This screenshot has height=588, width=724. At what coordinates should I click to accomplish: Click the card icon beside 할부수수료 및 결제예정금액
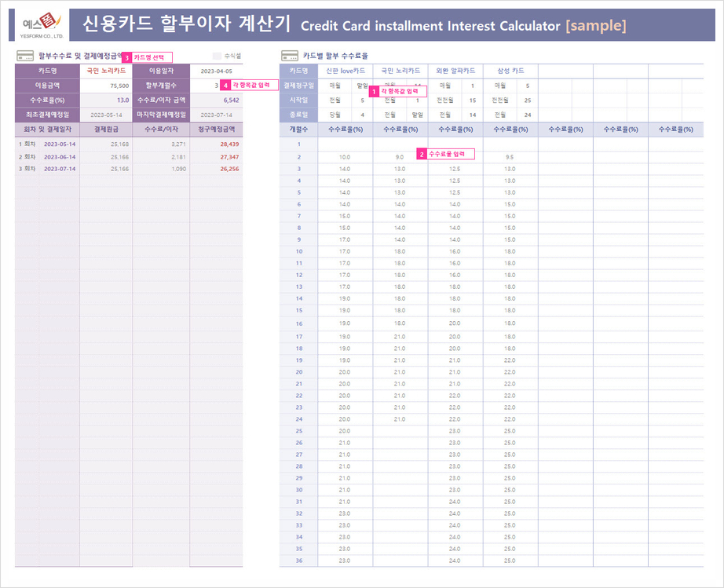coord(25,56)
